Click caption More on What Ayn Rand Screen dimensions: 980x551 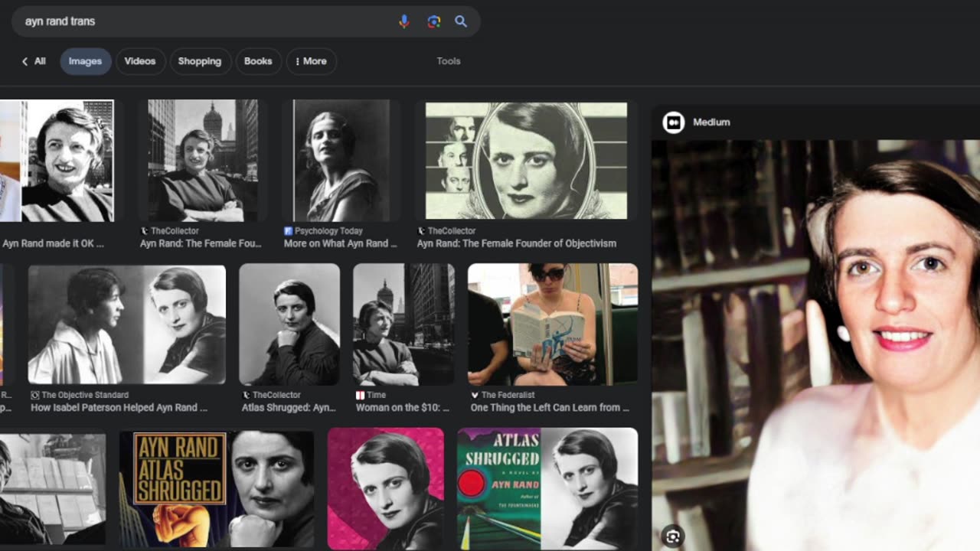(341, 243)
